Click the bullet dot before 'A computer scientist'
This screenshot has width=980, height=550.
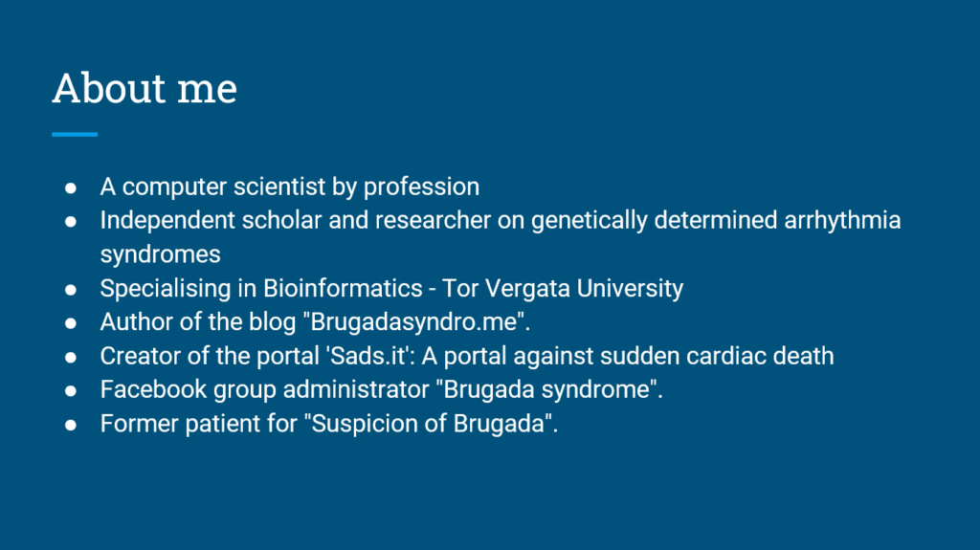click(x=71, y=188)
